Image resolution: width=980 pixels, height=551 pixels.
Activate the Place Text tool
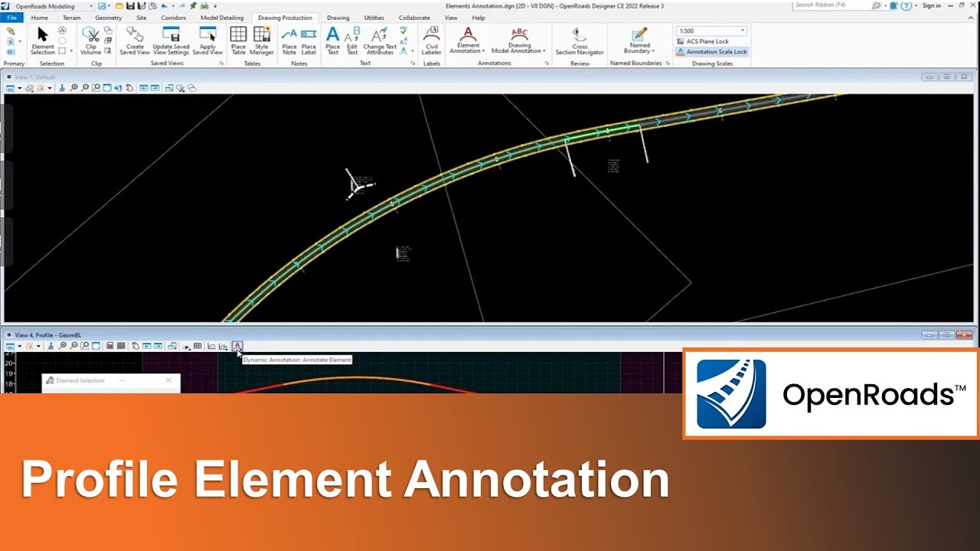pos(333,41)
